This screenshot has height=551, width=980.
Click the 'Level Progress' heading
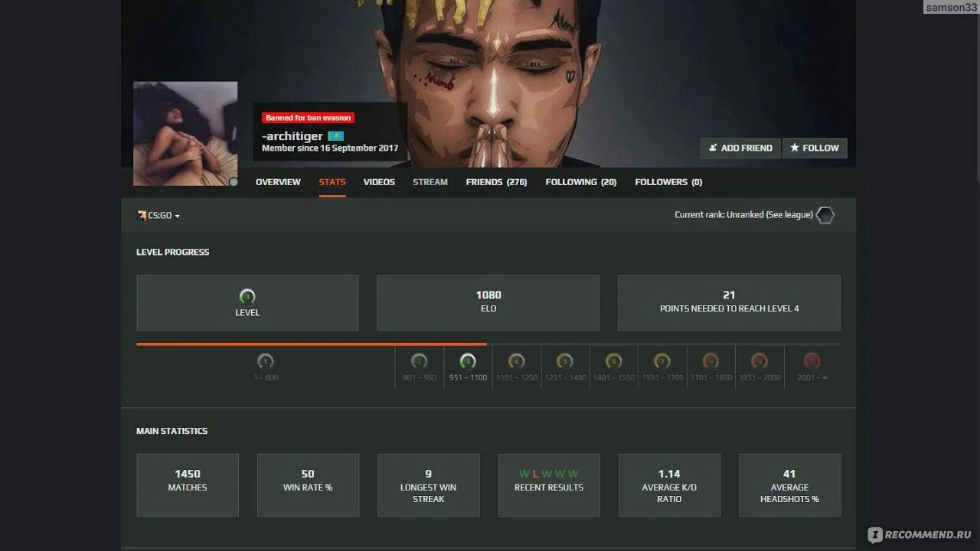[173, 252]
